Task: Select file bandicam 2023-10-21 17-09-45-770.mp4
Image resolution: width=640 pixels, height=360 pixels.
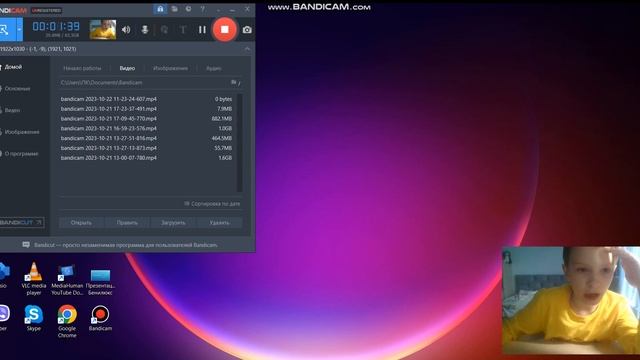Action: tap(147, 118)
